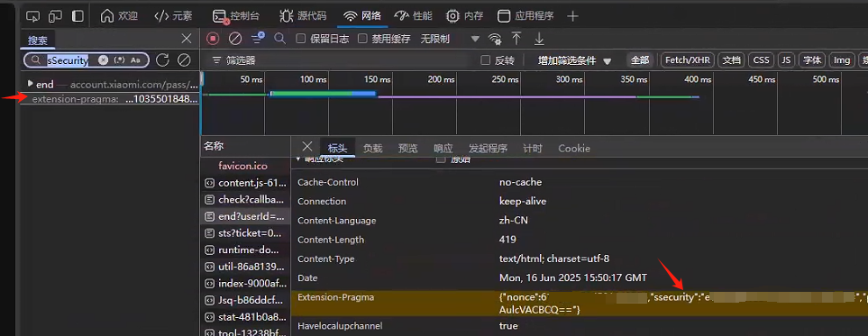Screen dimensions: 868x336
Task: Toggle device emulation icon
Action: [55, 16]
